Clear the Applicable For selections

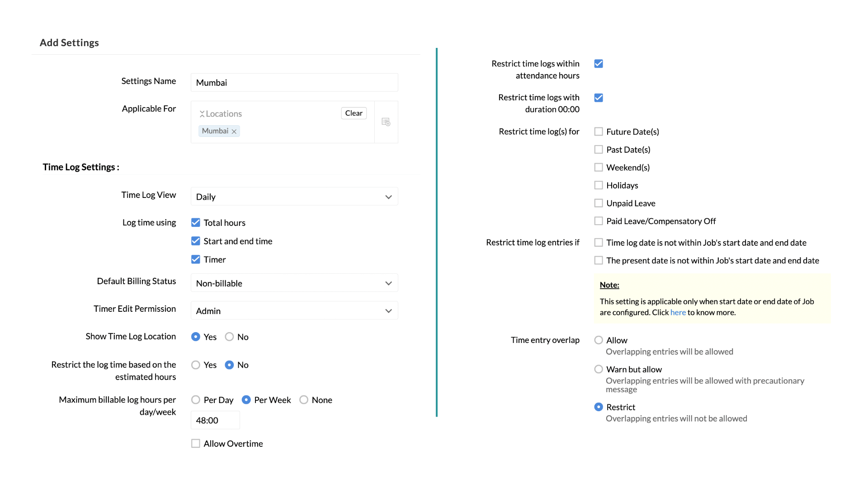[x=354, y=113]
